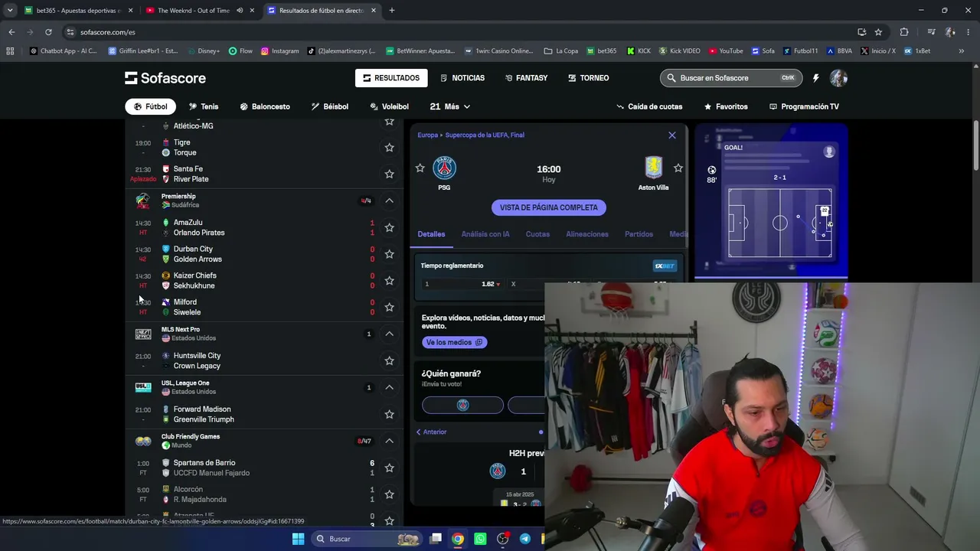Screen dimensions: 980x551
Task: Favorite the Durban City vs Golden Arrows match
Action: (389, 254)
